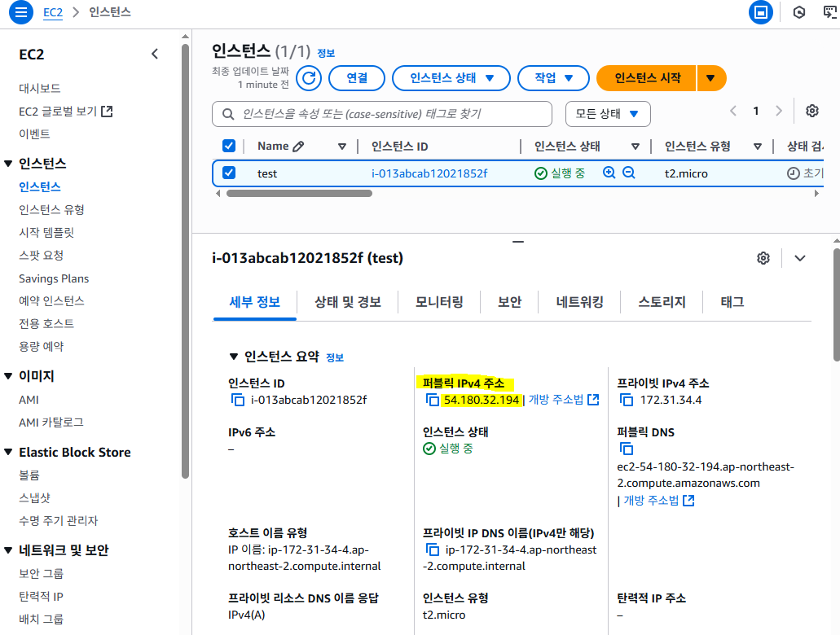The image size is (840, 635).
Task: Click the instance search input field
Action: click(x=382, y=114)
